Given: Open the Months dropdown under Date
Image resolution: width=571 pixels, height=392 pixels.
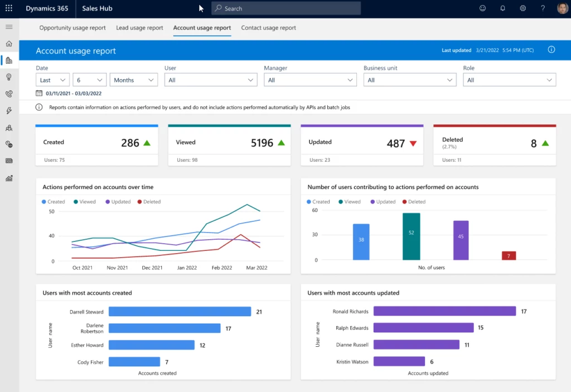Looking at the screenshot, I should (x=133, y=79).
